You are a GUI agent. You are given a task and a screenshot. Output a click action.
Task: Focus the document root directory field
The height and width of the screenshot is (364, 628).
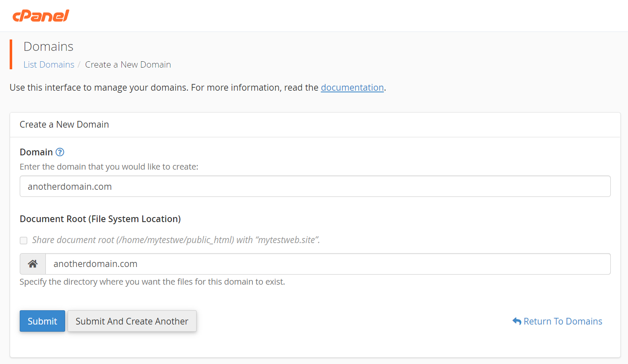click(x=328, y=264)
